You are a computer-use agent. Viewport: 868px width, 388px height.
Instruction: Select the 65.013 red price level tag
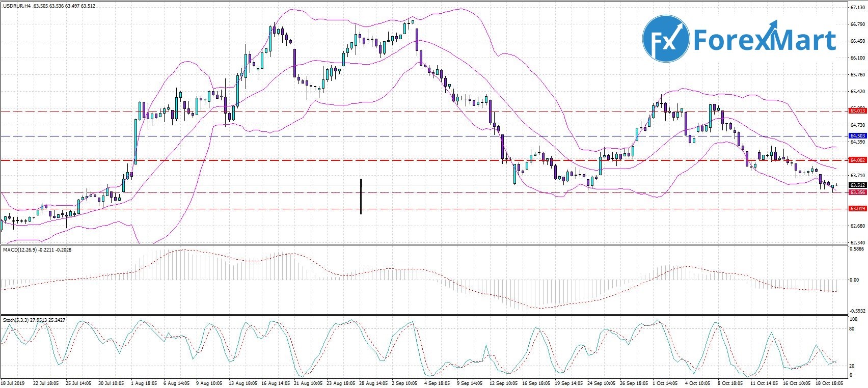(x=857, y=110)
